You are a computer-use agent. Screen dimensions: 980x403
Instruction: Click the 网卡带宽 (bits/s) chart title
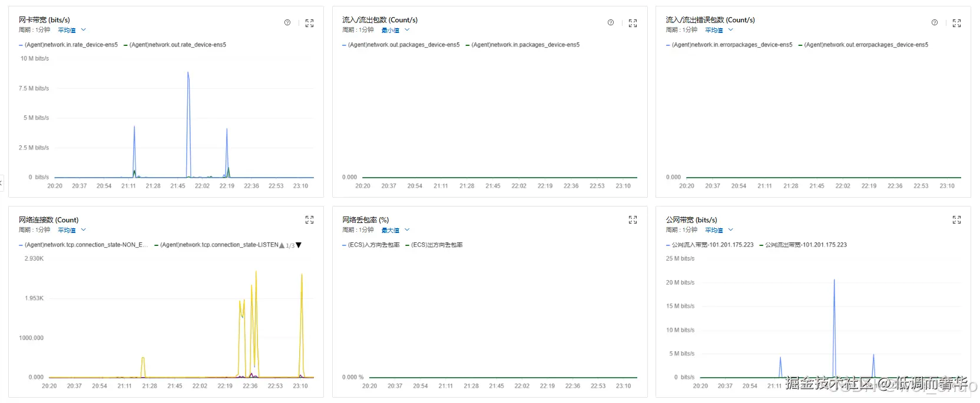[x=44, y=20]
